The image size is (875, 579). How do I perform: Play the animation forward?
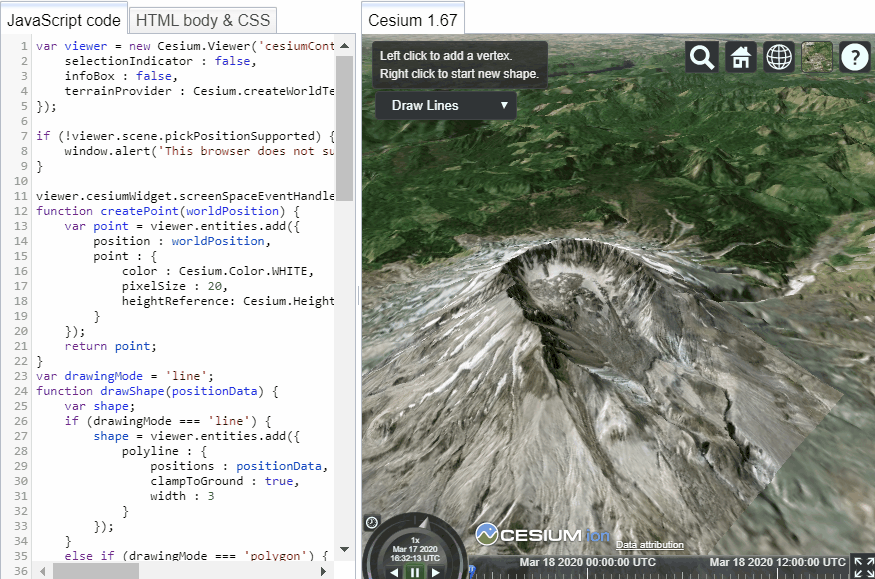[x=435, y=572]
